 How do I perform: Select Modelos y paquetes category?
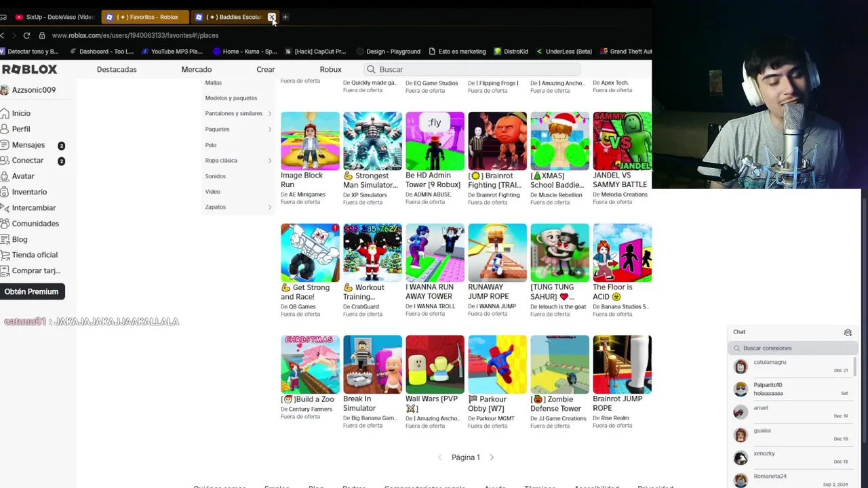pos(231,98)
